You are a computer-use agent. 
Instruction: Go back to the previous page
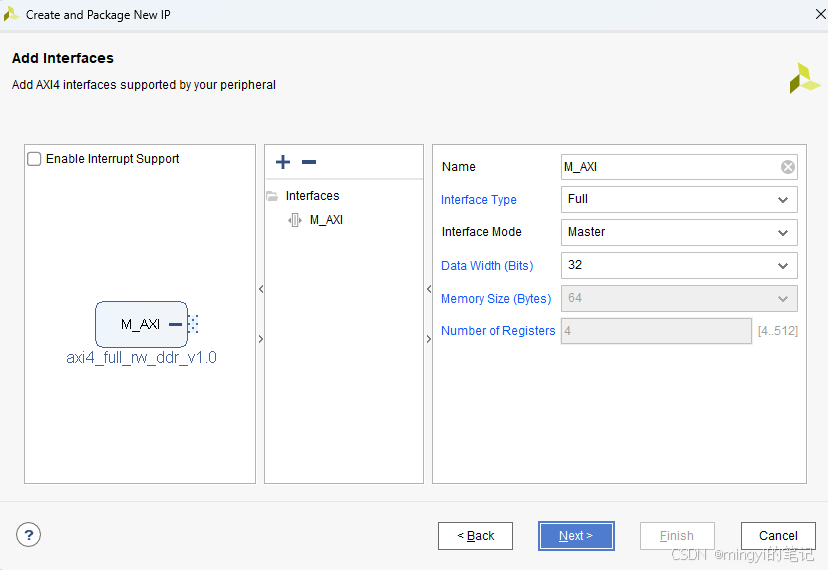475,536
